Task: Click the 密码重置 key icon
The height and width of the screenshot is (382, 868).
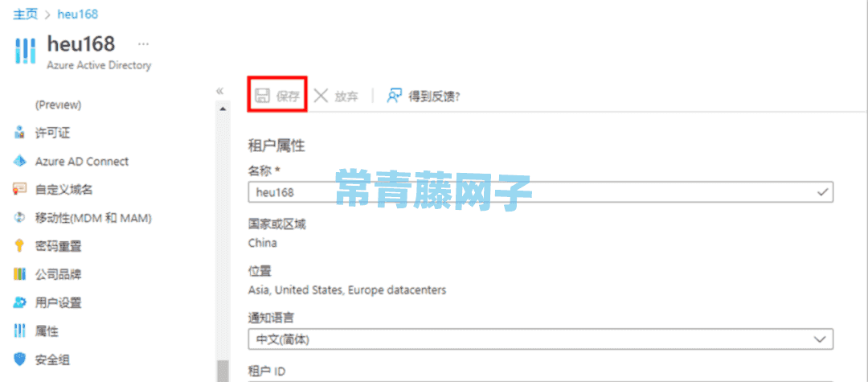Action: (20, 246)
